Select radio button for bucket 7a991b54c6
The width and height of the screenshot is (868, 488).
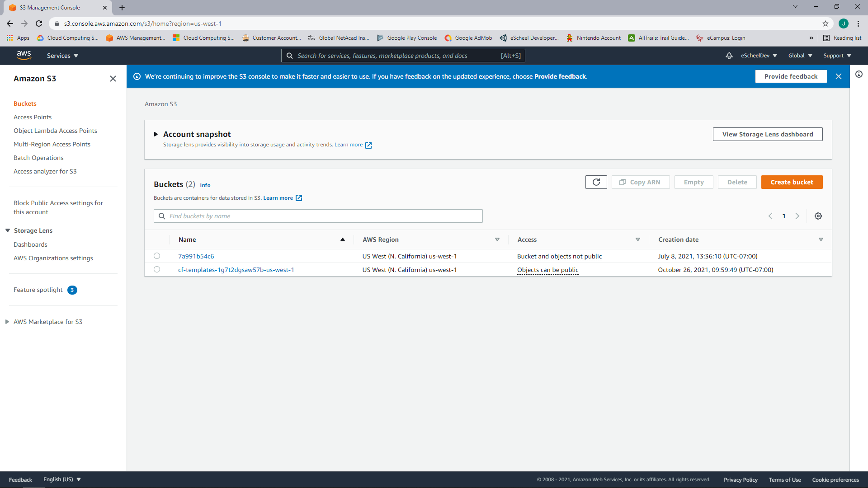157,256
